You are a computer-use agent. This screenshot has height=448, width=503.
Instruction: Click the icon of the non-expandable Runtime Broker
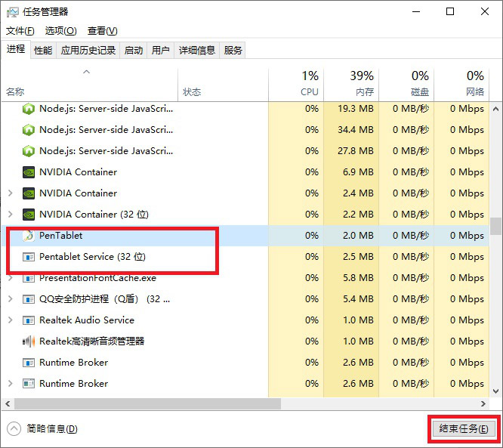coord(29,363)
